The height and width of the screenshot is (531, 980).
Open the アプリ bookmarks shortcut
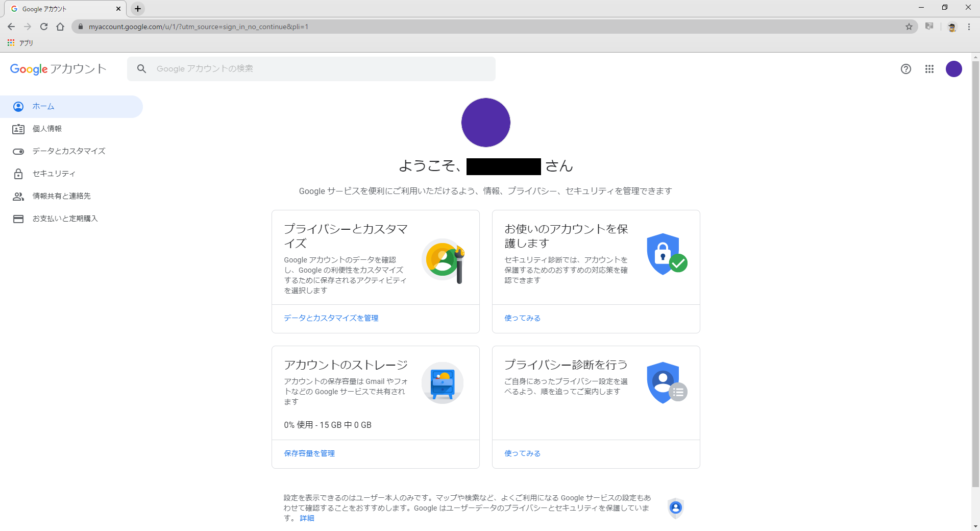[20, 43]
